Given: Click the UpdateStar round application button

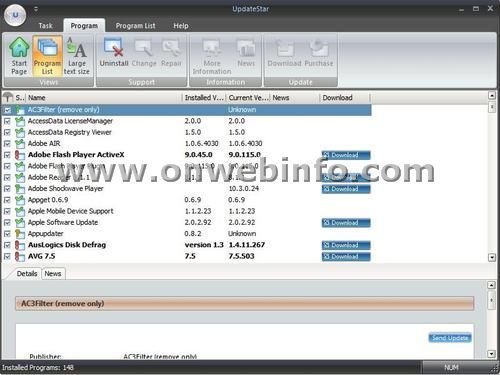Looking at the screenshot, I should 15,15.
